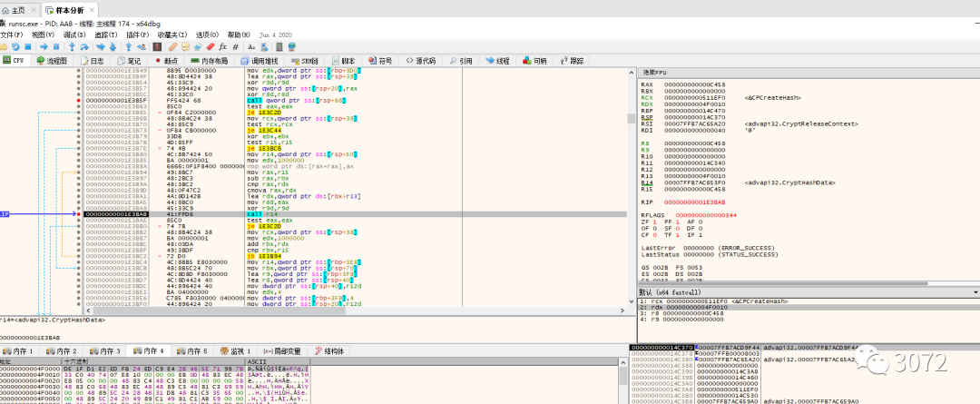Click the Run arrow icon
Viewport: 980px width, 404px height.
pos(44,47)
